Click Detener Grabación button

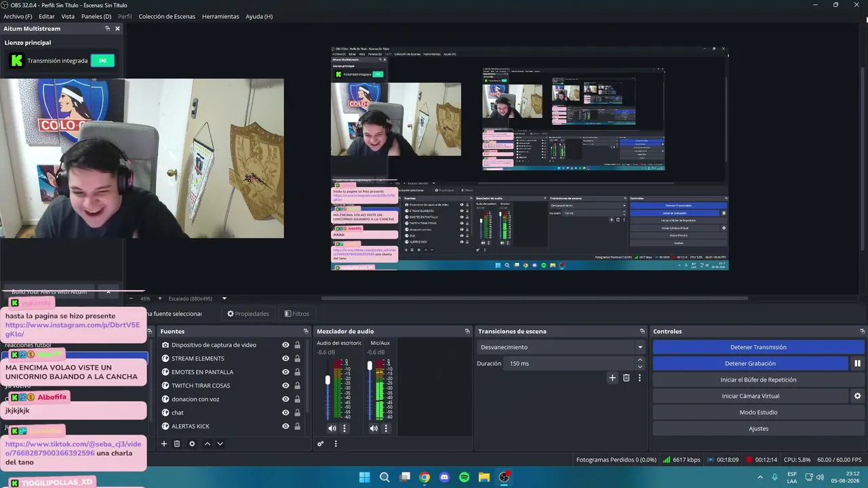tap(750, 363)
